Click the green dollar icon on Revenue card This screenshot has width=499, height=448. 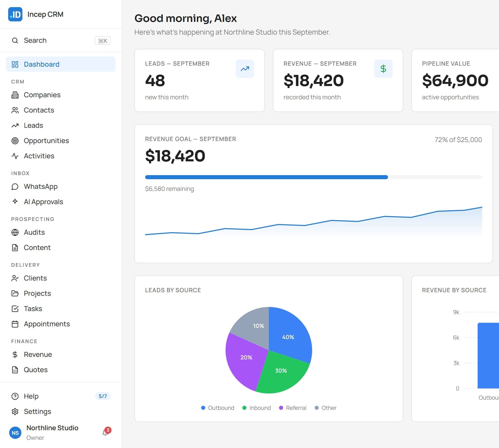point(383,69)
